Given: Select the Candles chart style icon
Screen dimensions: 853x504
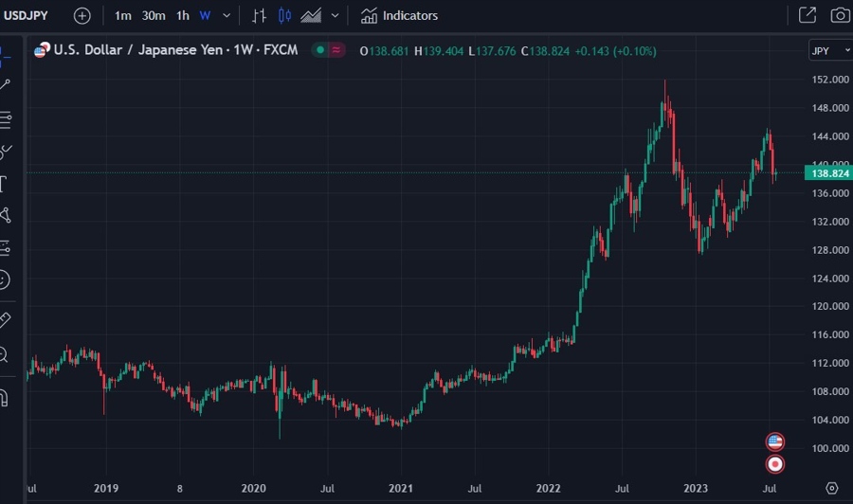Looking at the screenshot, I should pyautogui.click(x=284, y=16).
